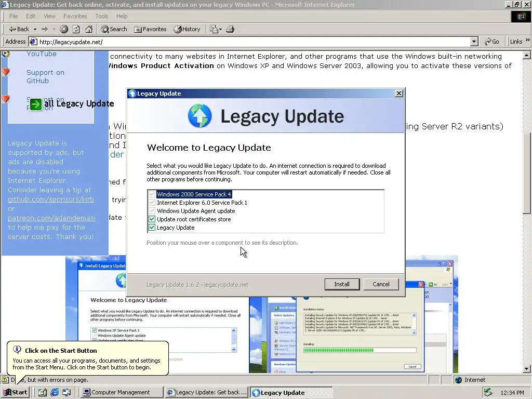Click the Mail toolbar icon
This screenshot has height=399, width=532.
pos(214,29)
